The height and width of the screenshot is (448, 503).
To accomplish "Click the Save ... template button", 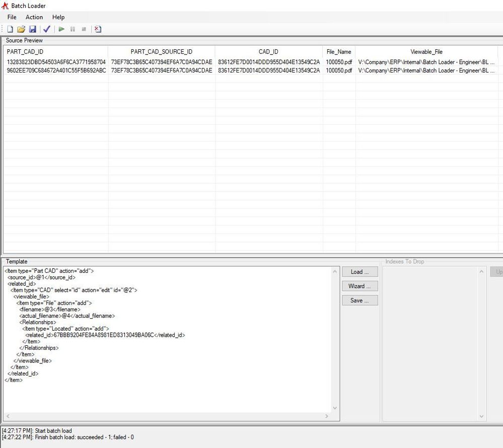I will point(360,301).
